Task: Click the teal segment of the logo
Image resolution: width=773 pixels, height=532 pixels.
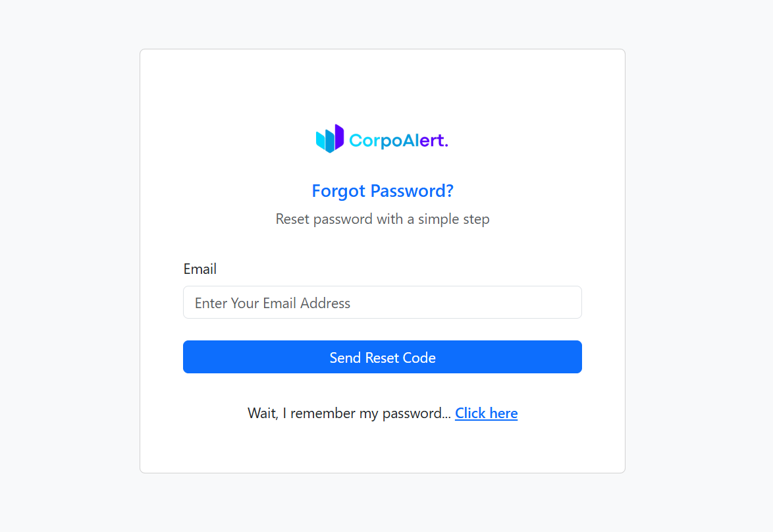Action: point(322,142)
